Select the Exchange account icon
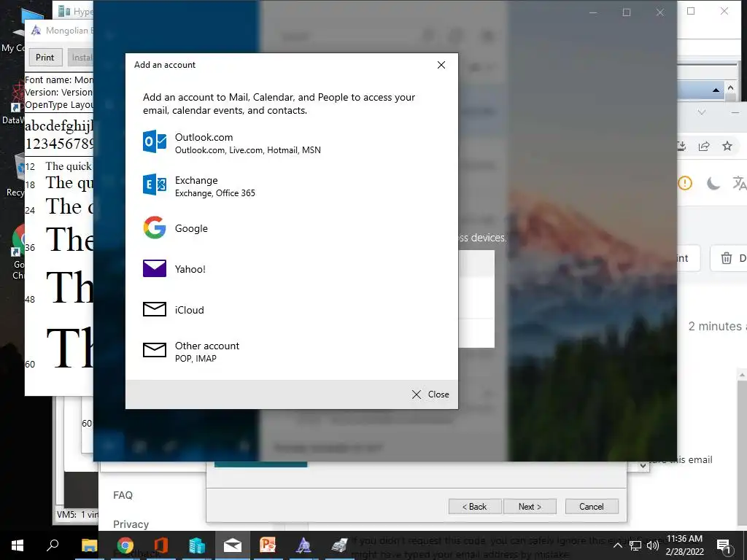747x560 pixels. [x=155, y=184]
